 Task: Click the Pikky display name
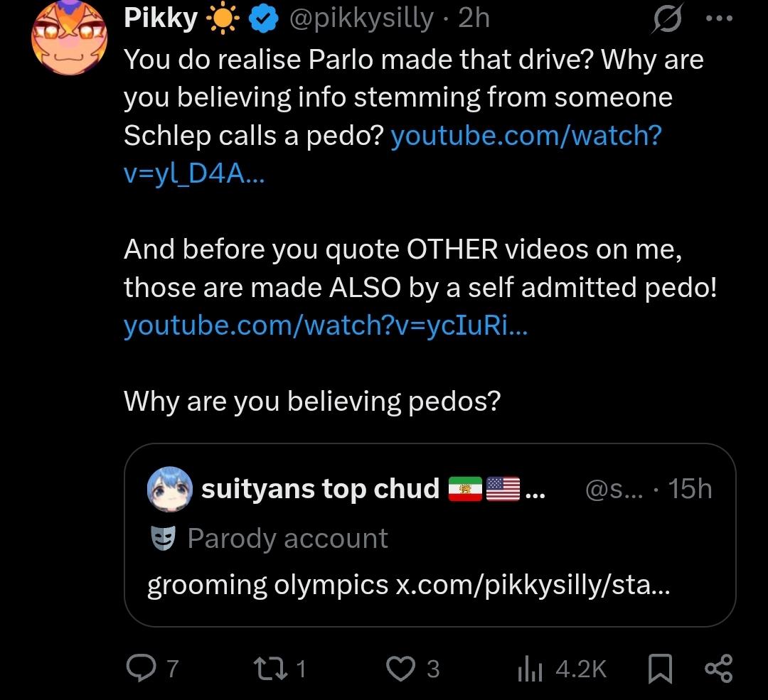[161, 19]
